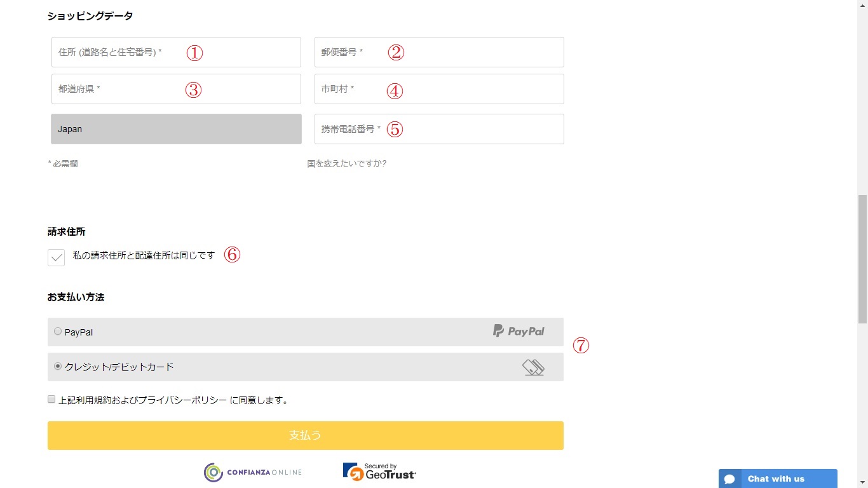This screenshot has height=488, width=868.
Task: Toggle the billing address same as delivery checkbox
Action: coord(57,257)
